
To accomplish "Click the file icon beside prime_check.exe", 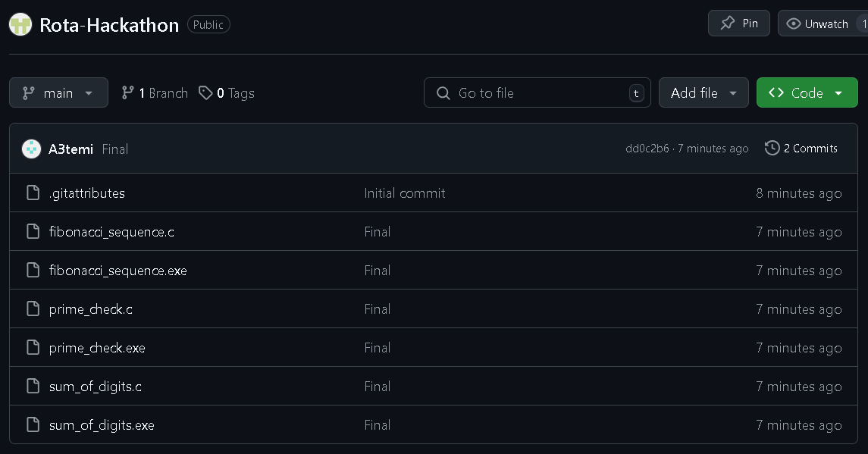I will click(x=33, y=347).
